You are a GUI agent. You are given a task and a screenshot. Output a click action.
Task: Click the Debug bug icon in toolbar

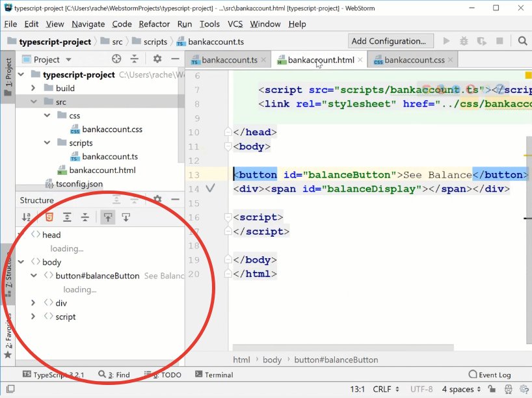(x=464, y=41)
